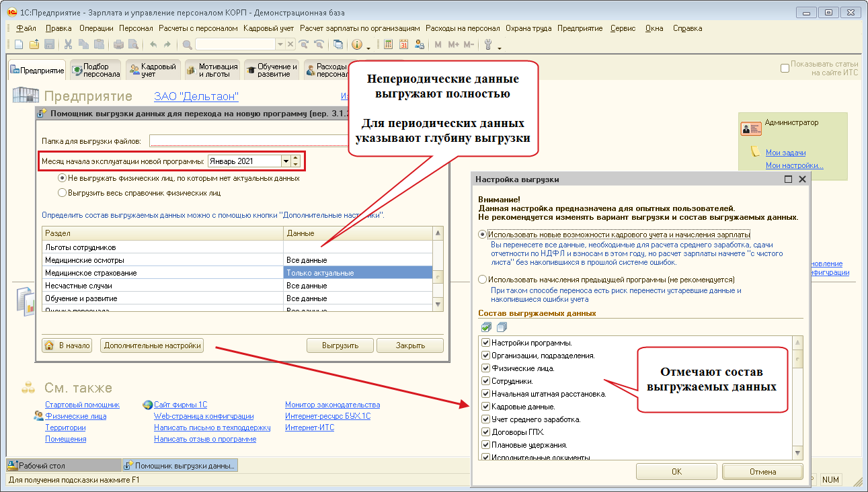The height and width of the screenshot is (492, 868).
Task: Open the ЗАО "Дельтаон" organization link
Action: 196,96
